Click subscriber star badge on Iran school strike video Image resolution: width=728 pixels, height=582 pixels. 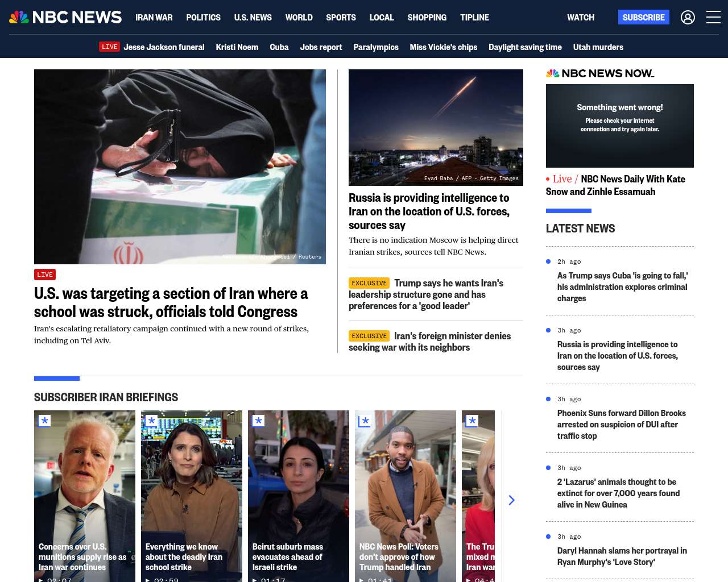pos(151,421)
